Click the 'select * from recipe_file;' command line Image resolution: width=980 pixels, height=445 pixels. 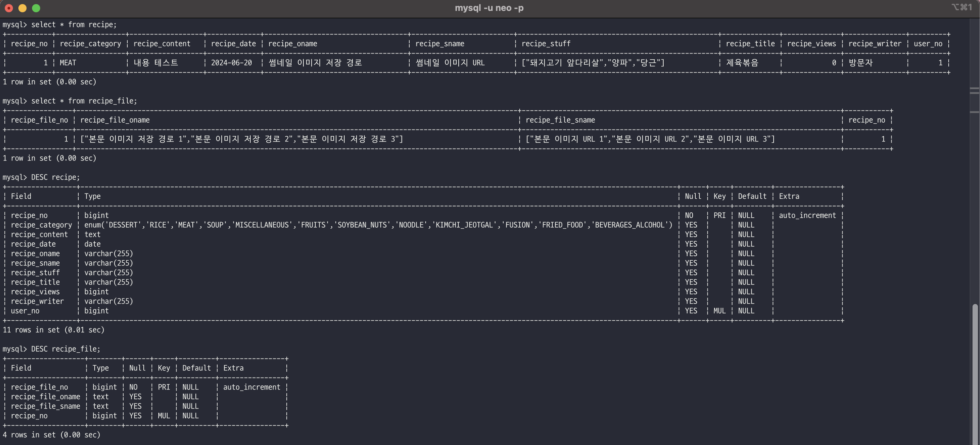click(x=84, y=101)
